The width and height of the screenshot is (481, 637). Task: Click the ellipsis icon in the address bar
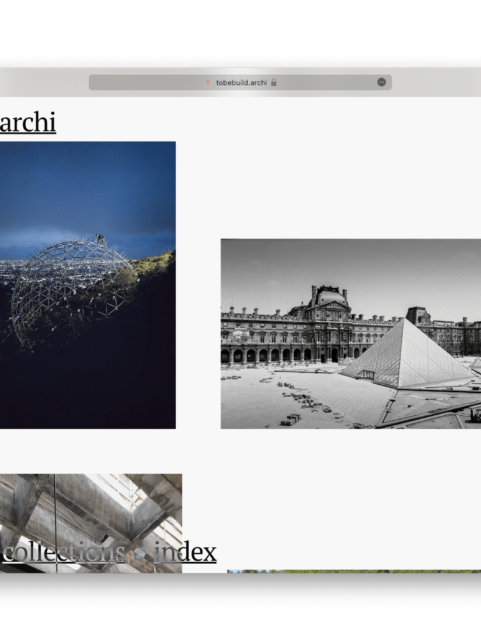click(x=381, y=82)
